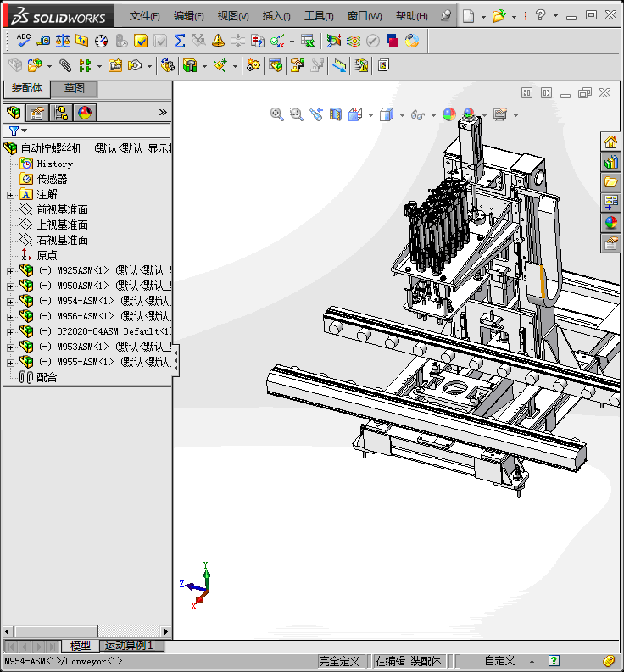Click the 运动算例1 motion study tab
The image size is (624, 672).
130,646
